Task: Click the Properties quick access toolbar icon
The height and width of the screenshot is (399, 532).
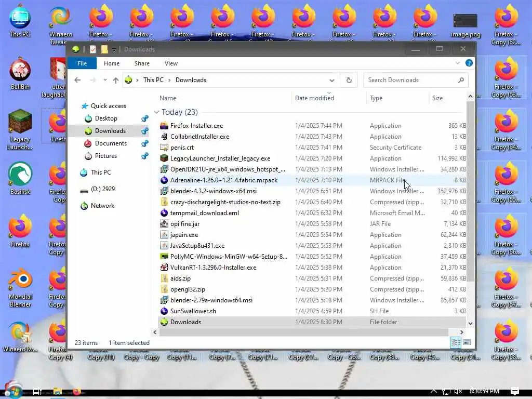Action: point(92,49)
